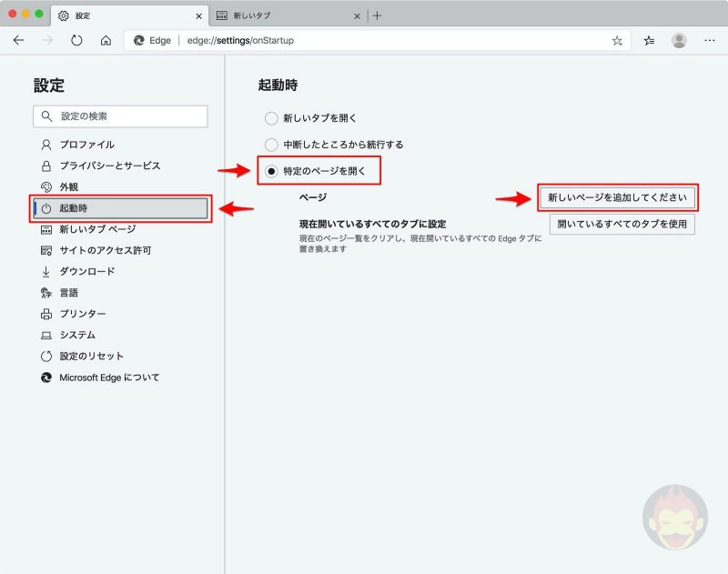Open the three-dot browser menu
The height and width of the screenshot is (574, 728).
pos(710,40)
